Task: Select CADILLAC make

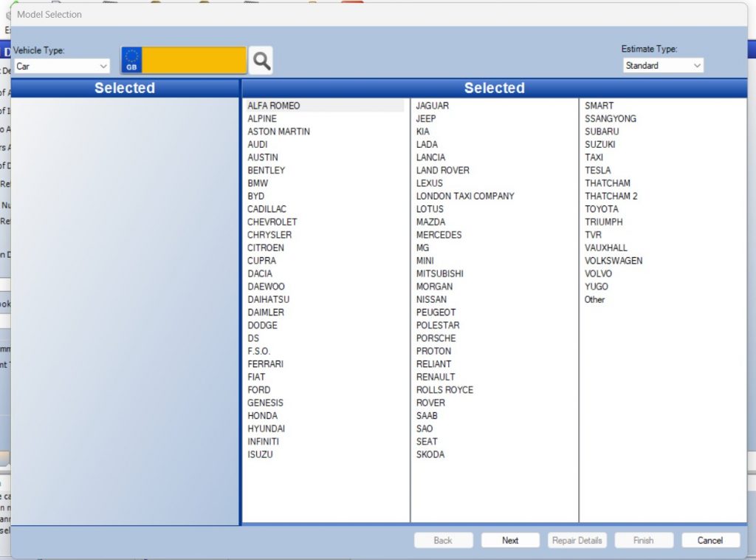Action: pos(267,209)
